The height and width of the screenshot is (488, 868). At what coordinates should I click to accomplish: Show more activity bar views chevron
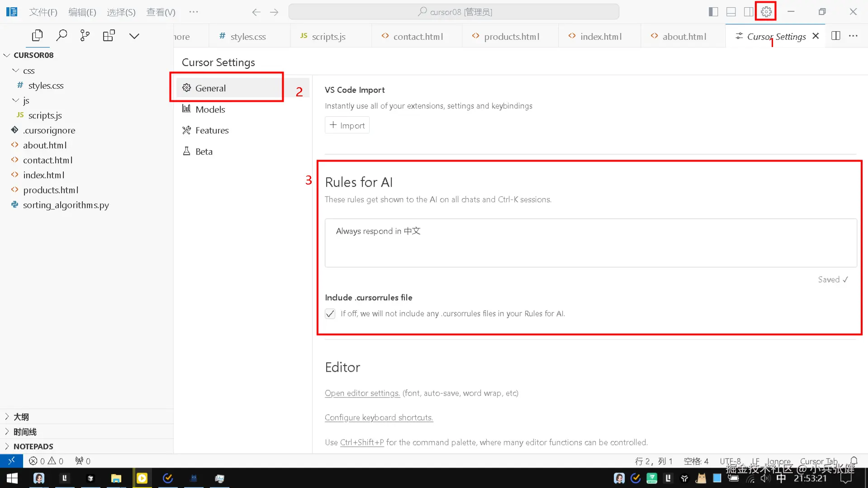[x=134, y=36]
